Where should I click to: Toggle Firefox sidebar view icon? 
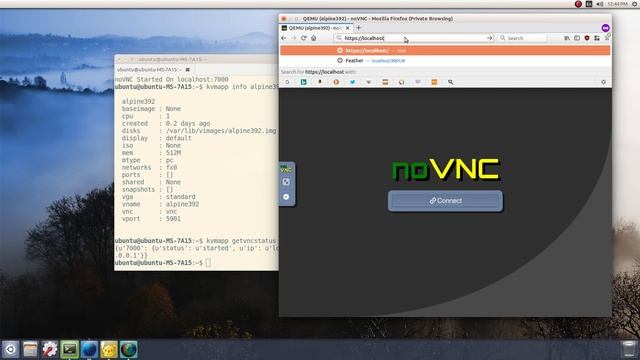(577, 38)
